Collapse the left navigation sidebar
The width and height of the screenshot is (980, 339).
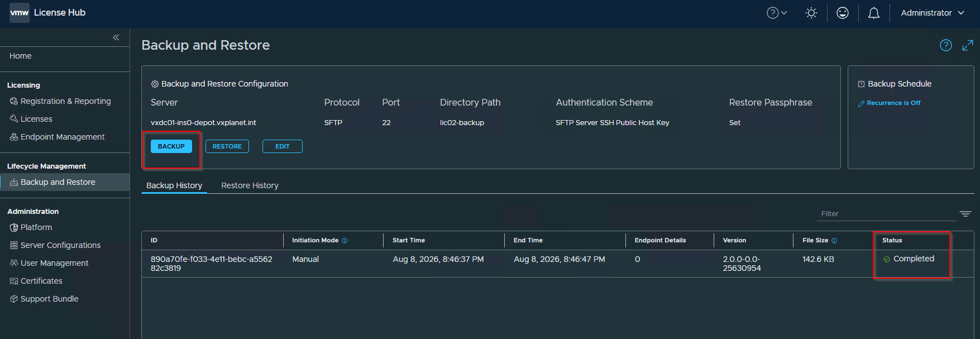click(x=116, y=37)
